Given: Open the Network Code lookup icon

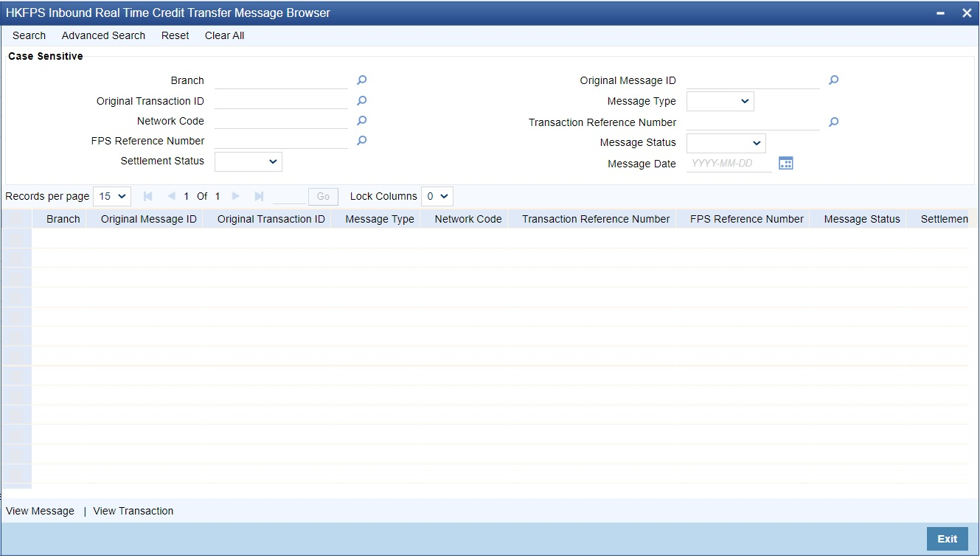Looking at the screenshot, I should pos(361,119).
